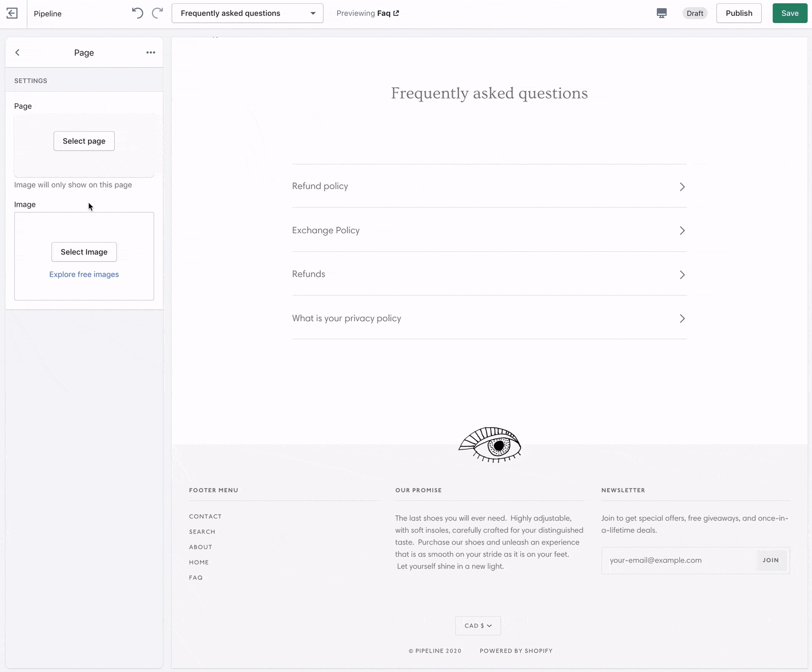Open the Explore free images link
Viewport: 812px width, 672px height.
(x=84, y=274)
